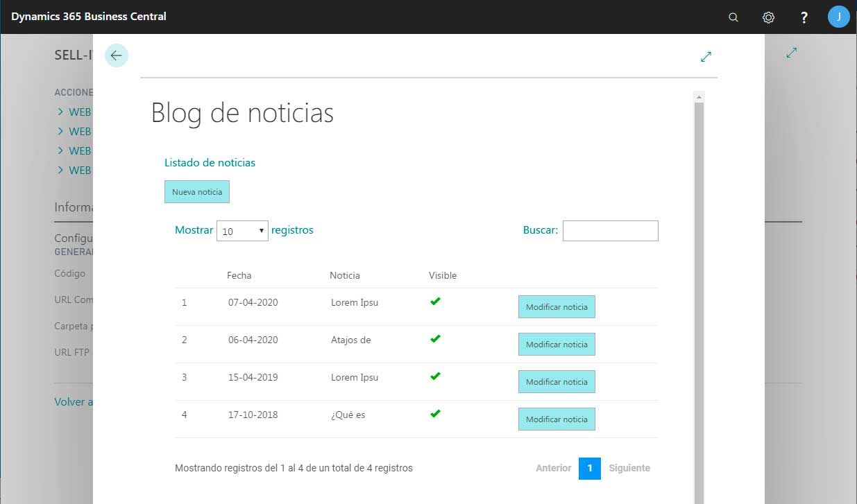Viewport: 857px width, 504px height.
Task: Open the settings gear in top bar
Action: tap(768, 17)
